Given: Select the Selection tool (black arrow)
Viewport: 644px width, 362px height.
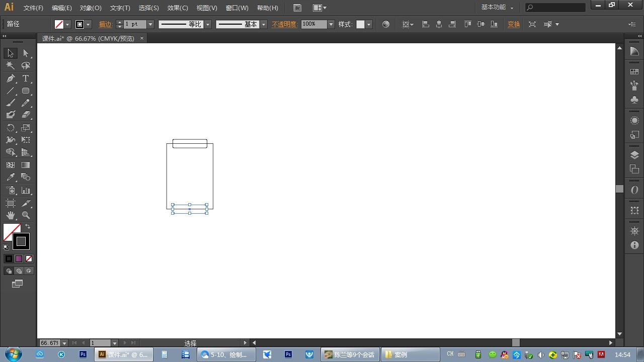Looking at the screenshot, I should [11, 53].
